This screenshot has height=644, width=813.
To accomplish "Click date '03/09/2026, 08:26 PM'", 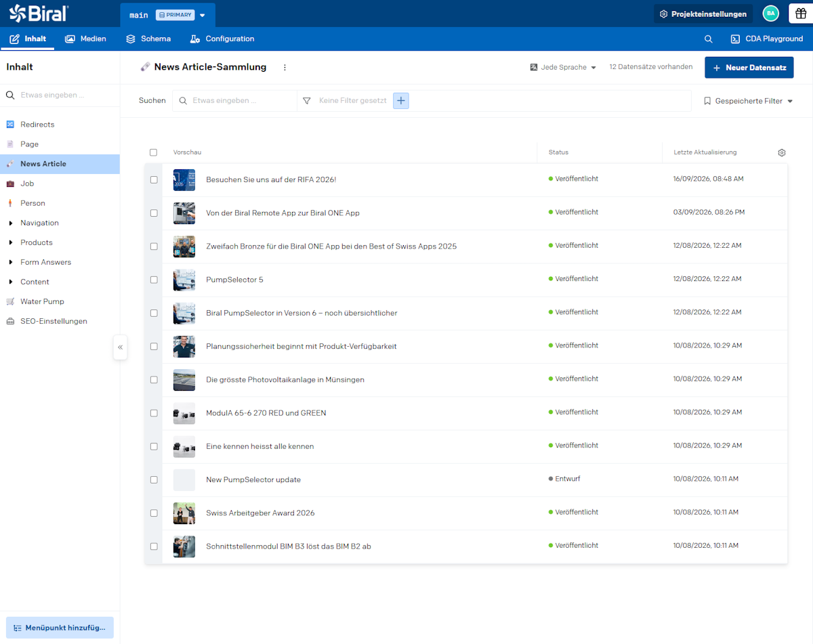I will pos(709,213).
